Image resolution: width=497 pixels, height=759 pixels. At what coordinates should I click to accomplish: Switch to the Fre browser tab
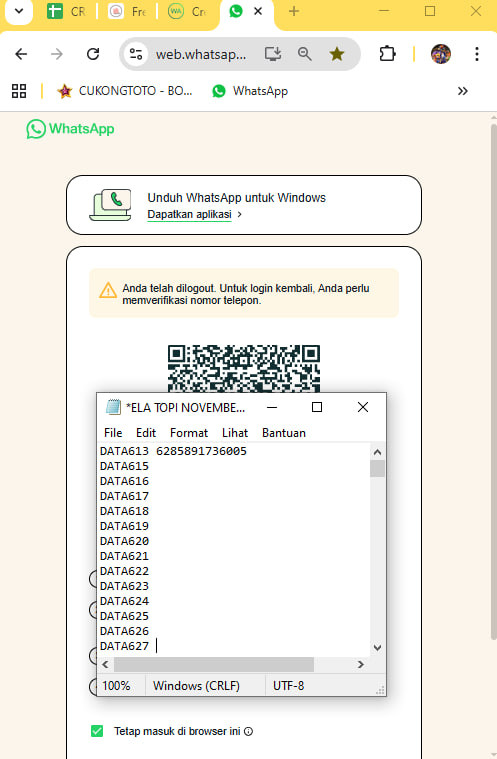127,11
